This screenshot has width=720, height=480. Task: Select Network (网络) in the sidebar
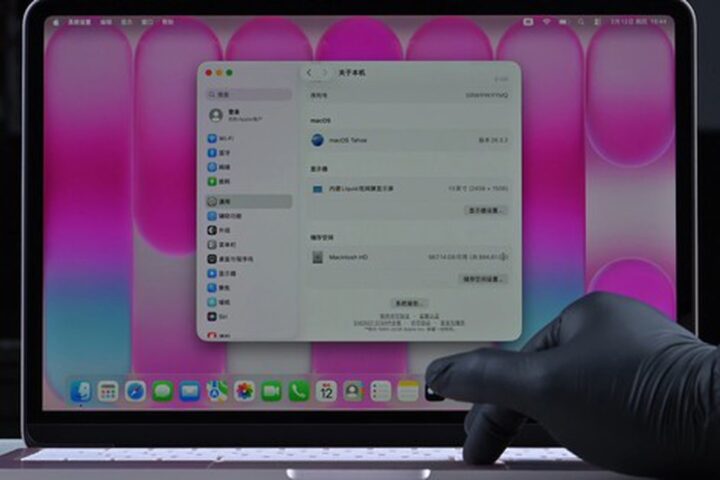[x=248, y=167]
